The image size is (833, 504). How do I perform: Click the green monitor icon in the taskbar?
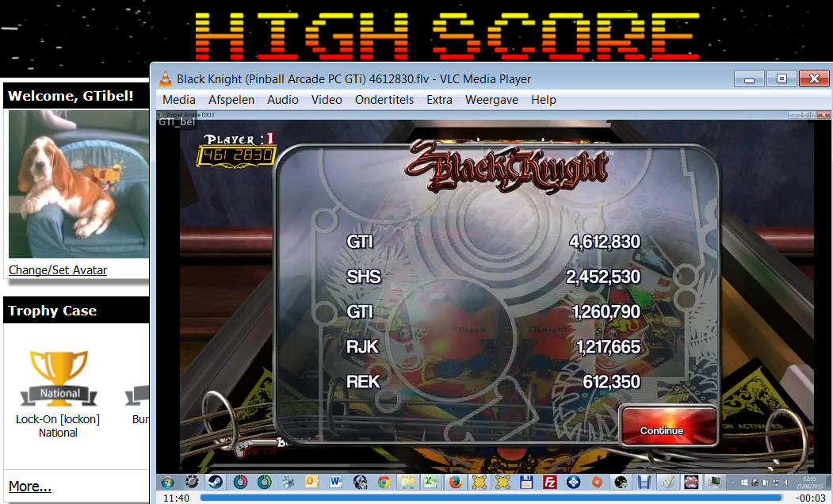coord(715,482)
